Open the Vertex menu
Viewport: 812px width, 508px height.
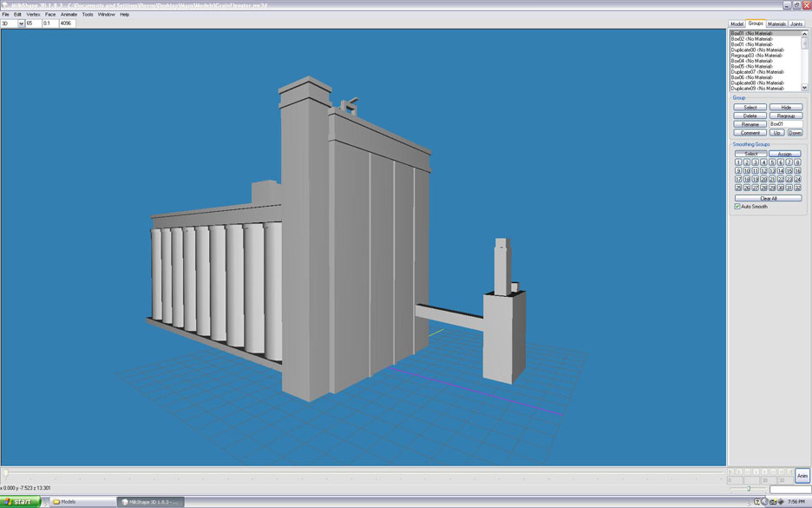(x=33, y=15)
